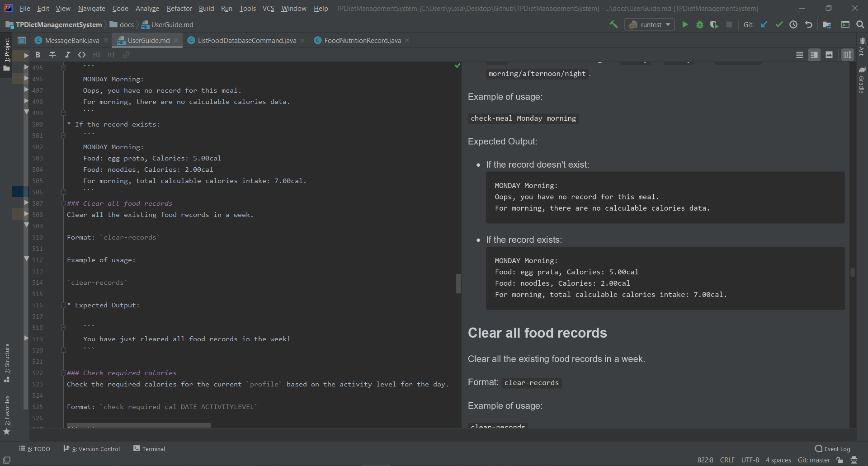Commit changes with Git green checkmark

pyautogui.click(x=779, y=24)
